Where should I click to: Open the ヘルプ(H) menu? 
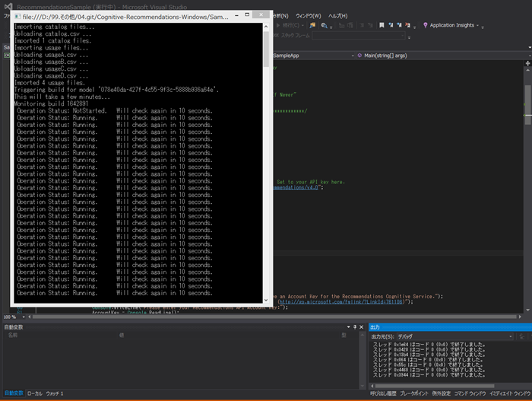pyautogui.click(x=337, y=16)
